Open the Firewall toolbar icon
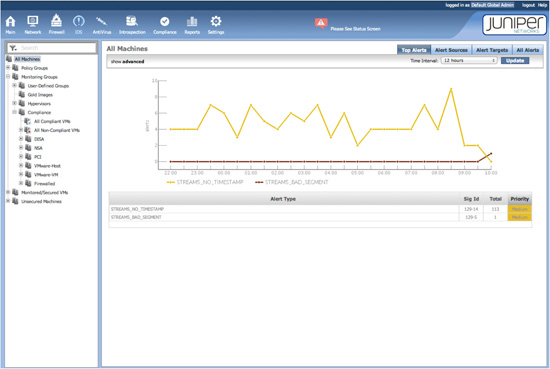550x369 pixels. tap(56, 21)
